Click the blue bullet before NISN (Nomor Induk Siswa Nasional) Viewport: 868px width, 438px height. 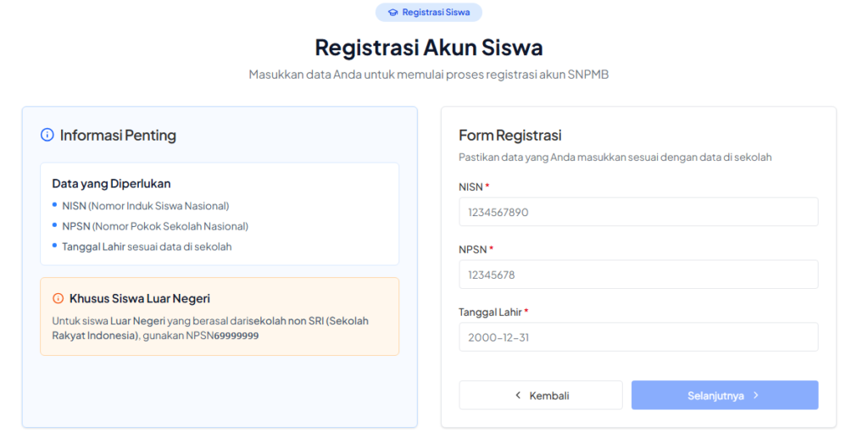[x=54, y=205]
